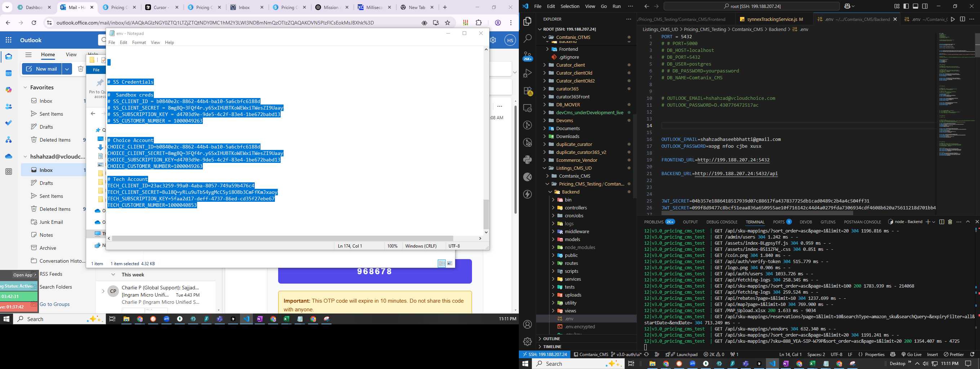980x369 pixels.
Task: Maximize terminal panel with up chevron
Action: pos(968,222)
